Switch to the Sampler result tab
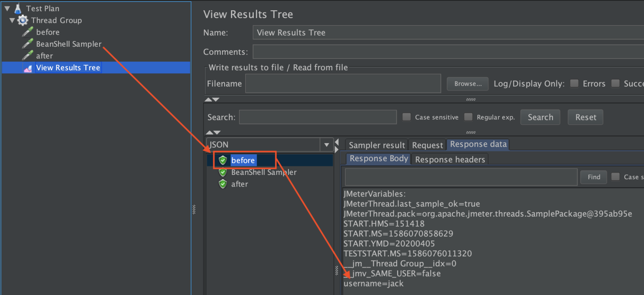 (x=377, y=145)
